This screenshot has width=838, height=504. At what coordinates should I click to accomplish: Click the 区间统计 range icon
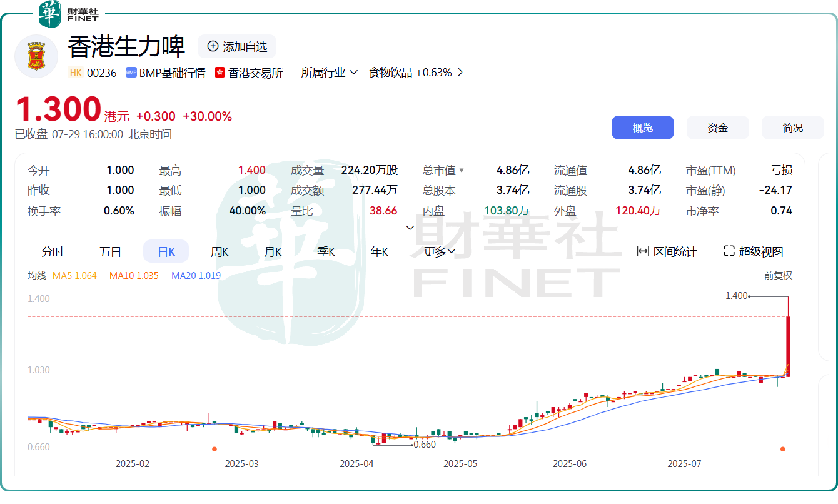pyautogui.click(x=642, y=251)
